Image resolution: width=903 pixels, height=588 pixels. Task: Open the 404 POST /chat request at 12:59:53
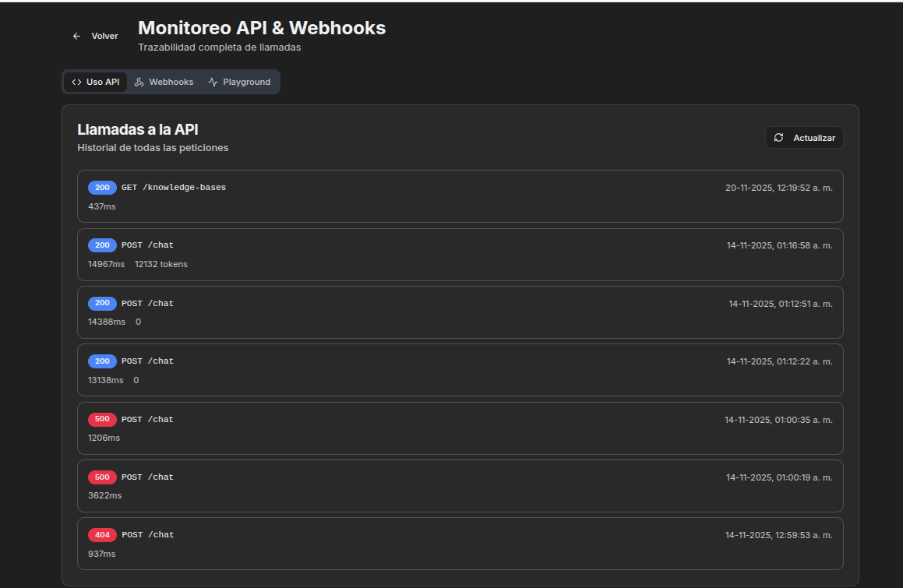(460, 544)
